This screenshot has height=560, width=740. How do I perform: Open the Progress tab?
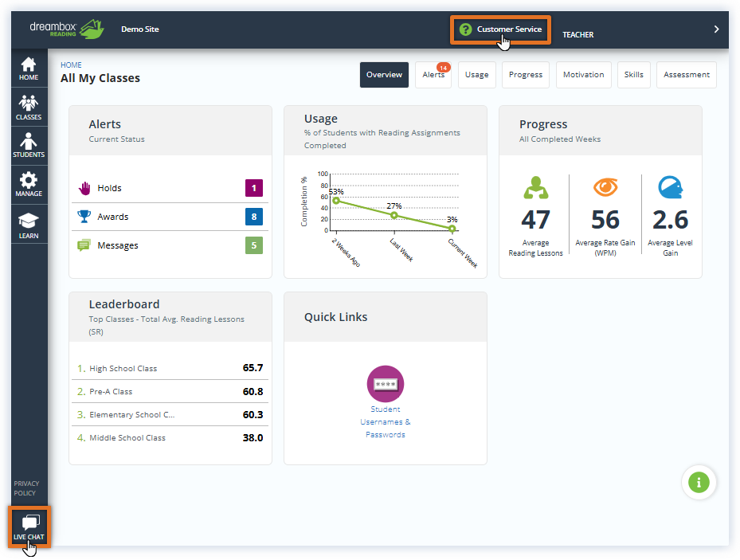point(525,75)
